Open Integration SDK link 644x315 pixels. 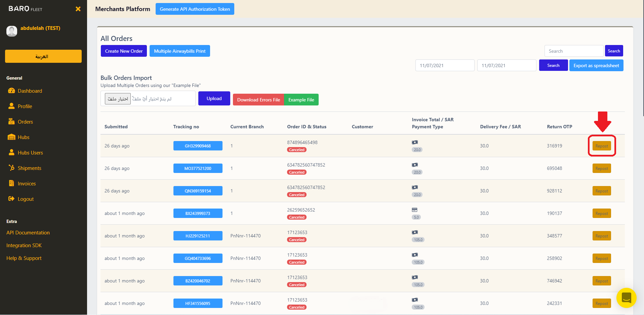tap(24, 245)
